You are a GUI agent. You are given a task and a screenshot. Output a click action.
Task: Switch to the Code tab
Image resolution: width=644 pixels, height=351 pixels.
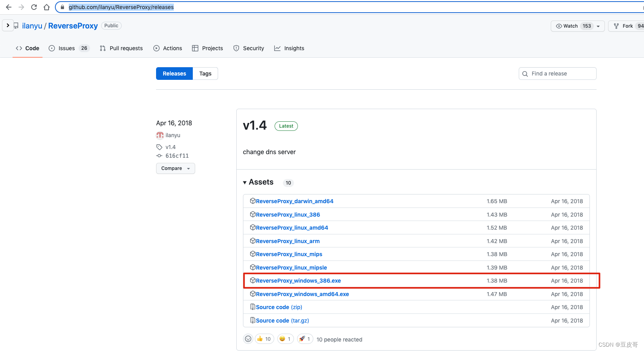tap(28, 48)
